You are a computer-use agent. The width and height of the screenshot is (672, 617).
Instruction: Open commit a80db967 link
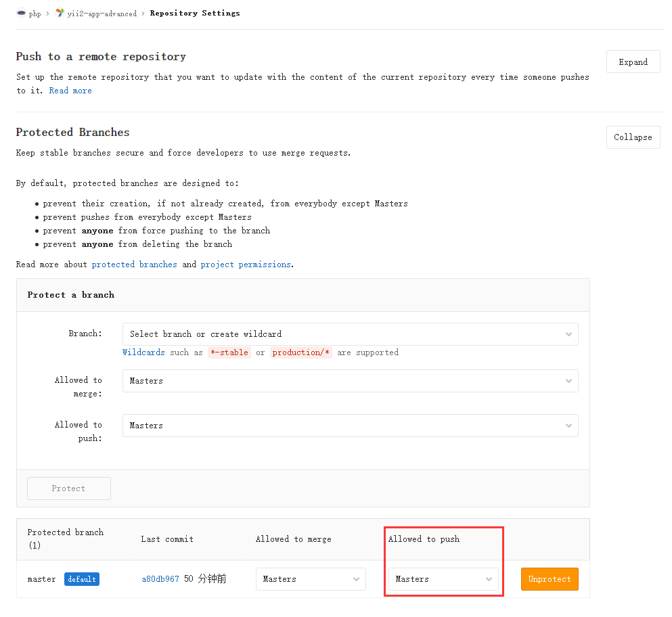160,580
